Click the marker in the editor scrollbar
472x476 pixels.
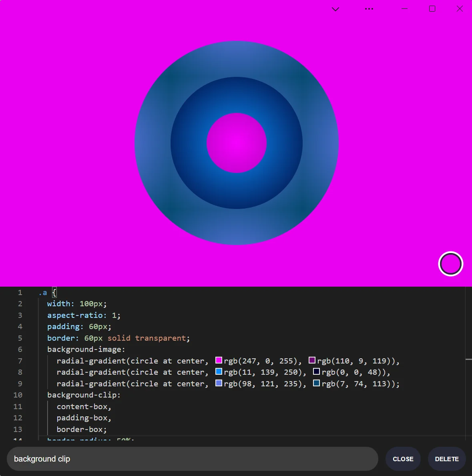click(468, 360)
